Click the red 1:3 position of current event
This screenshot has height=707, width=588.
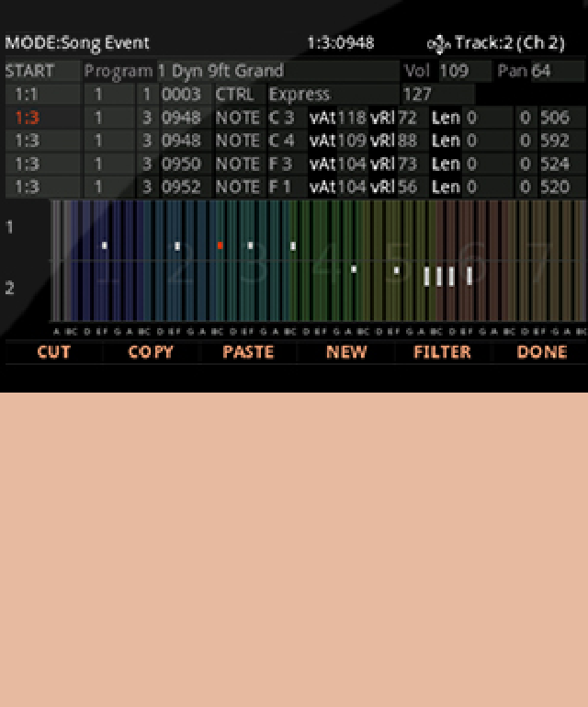(x=27, y=118)
